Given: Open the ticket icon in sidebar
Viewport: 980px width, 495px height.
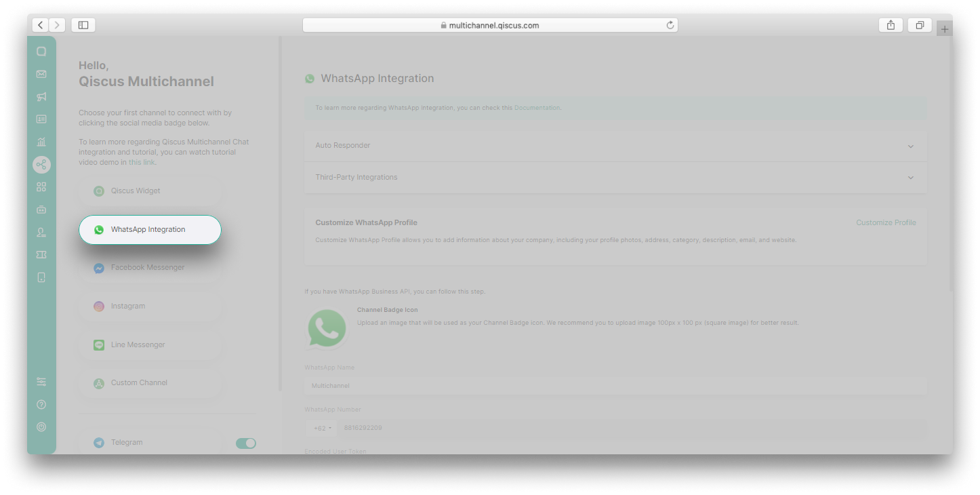Looking at the screenshot, I should [41, 254].
